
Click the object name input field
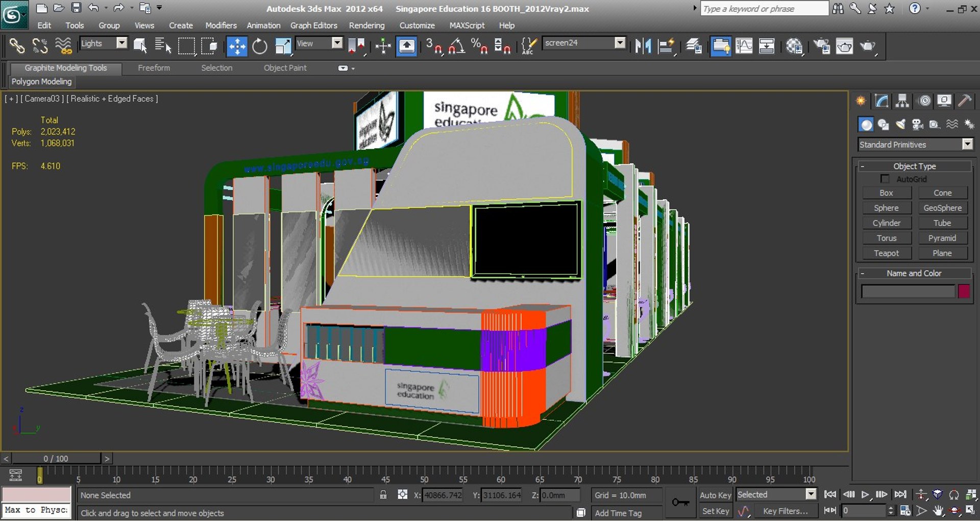click(x=908, y=291)
